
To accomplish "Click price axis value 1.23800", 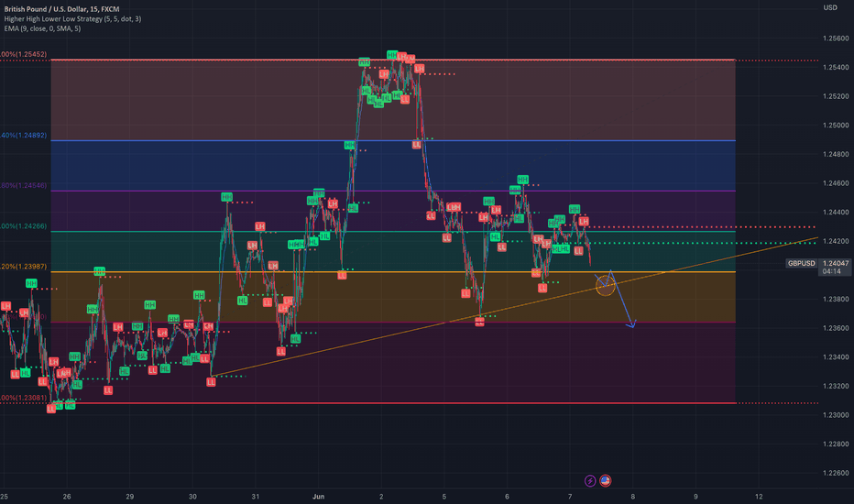I will pyautogui.click(x=836, y=299).
